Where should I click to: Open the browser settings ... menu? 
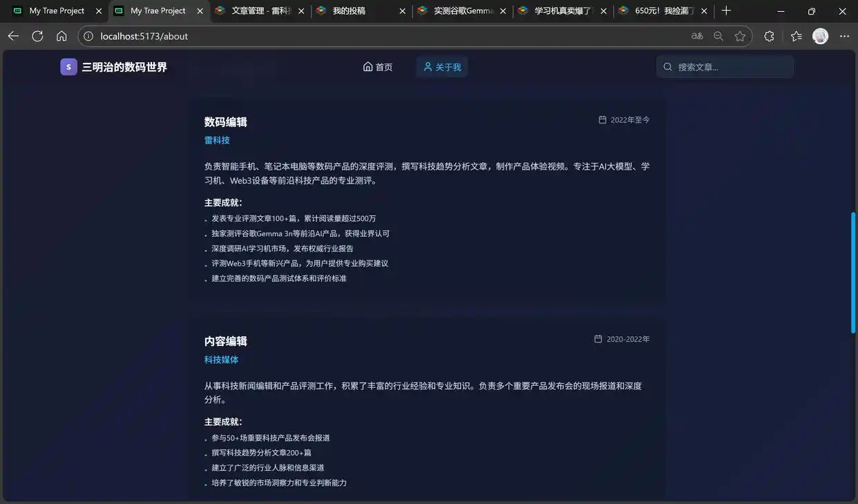tap(844, 36)
